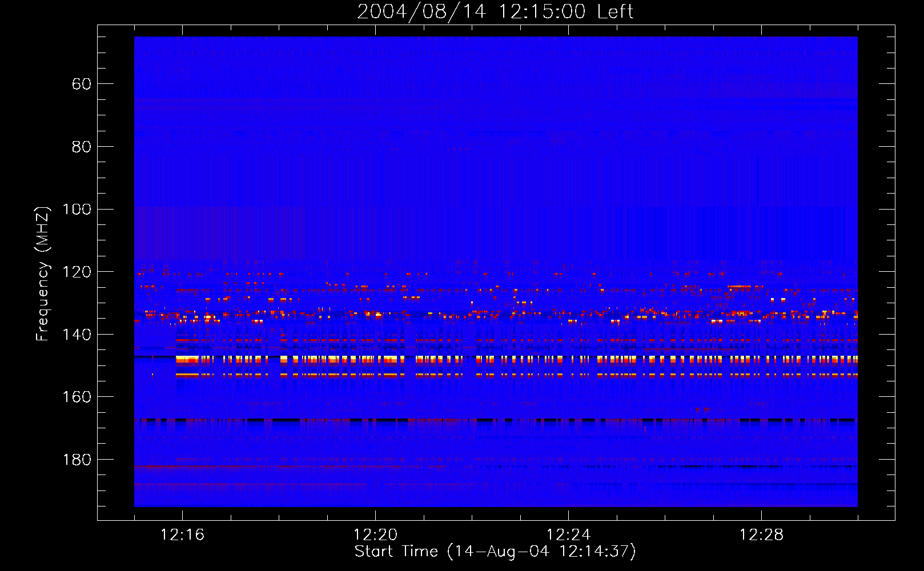
Task: Click the 12:24 time tick label
Action: 568,535
